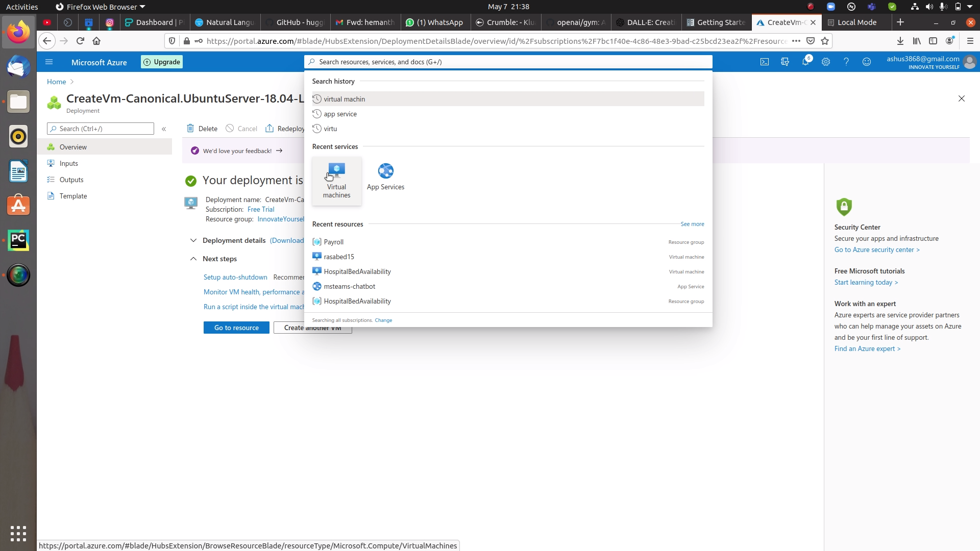The width and height of the screenshot is (980, 551).
Task: Open the portal settings gear
Action: pyautogui.click(x=826, y=62)
